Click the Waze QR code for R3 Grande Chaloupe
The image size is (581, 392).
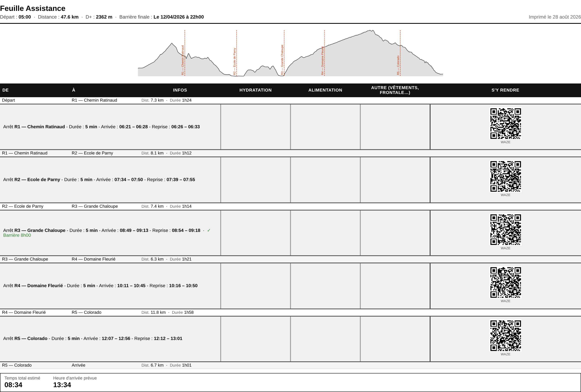click(x=505, y=230)
